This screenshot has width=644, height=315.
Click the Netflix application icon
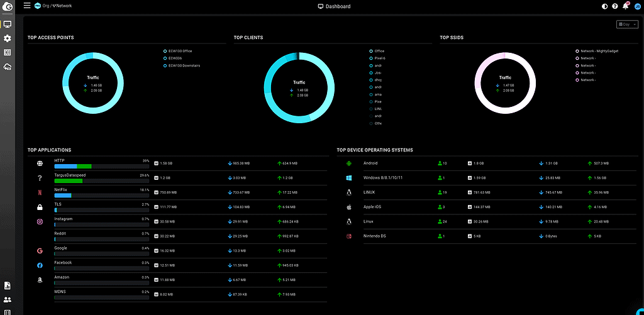(x=40, y=192)
